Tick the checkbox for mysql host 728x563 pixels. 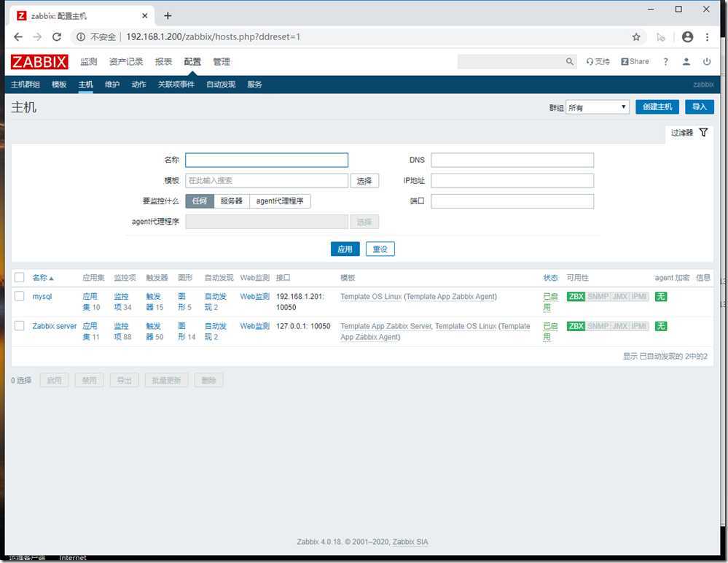(x=20, y=296)
